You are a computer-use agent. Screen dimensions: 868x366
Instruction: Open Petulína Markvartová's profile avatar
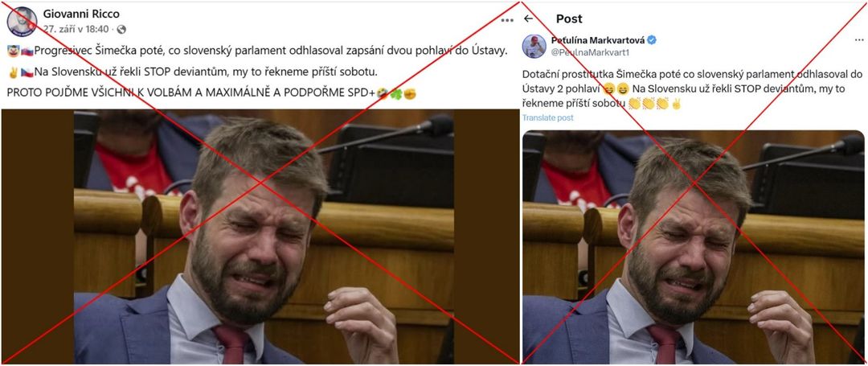click(534, 47)
